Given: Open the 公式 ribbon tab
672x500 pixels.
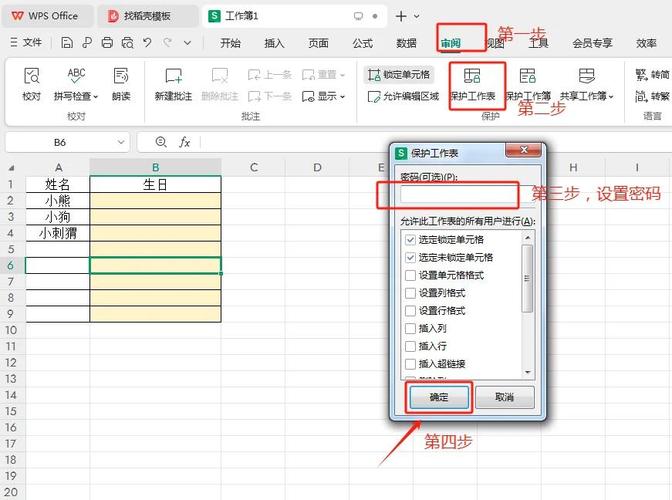Looking at the screenshot, I should (x=363, y=43).
